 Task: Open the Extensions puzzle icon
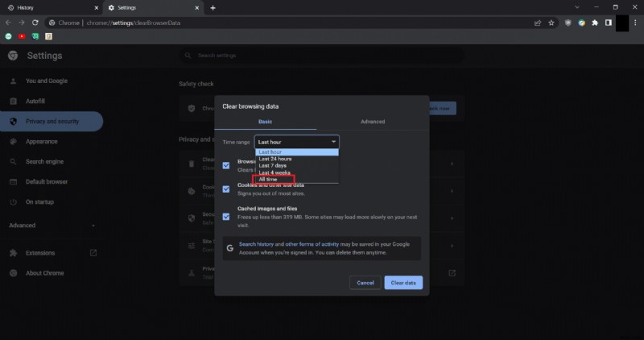[594, 23]
